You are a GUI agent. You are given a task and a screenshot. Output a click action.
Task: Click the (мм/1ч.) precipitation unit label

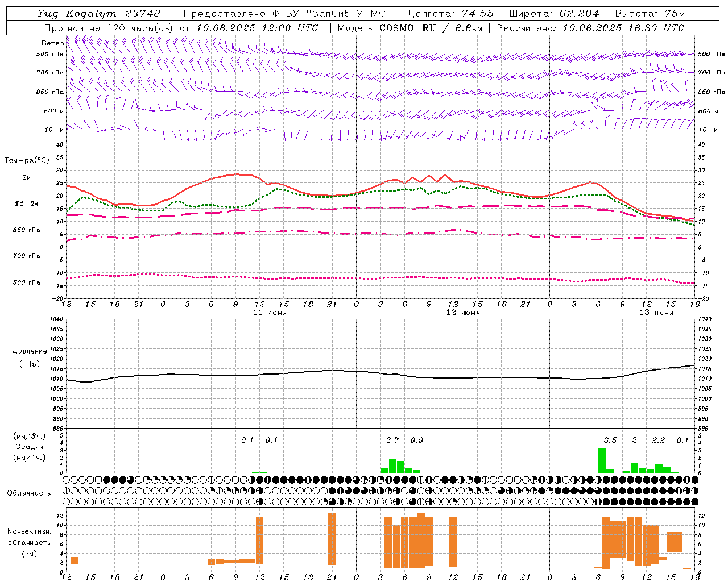click(x=29, y=457)
